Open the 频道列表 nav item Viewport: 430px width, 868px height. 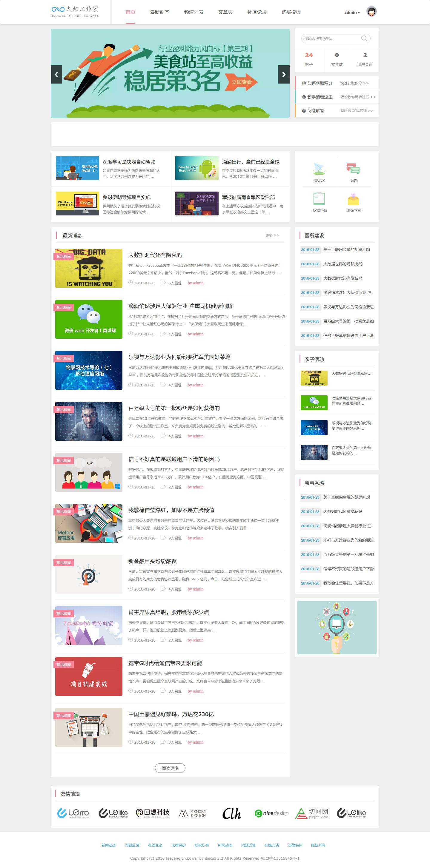point(193,12)
